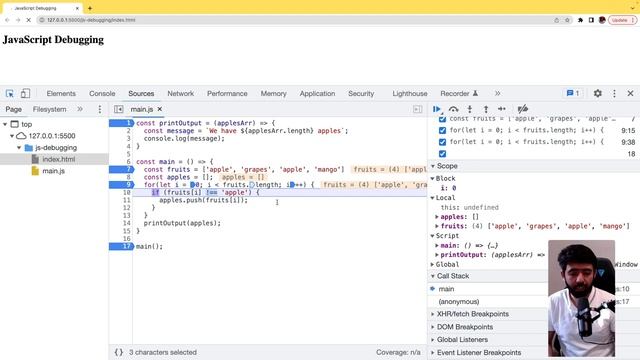Hide the navigator sidebar

tap(119, 109)
